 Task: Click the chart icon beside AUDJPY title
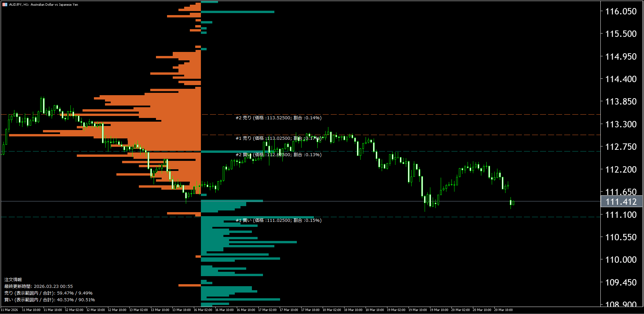[5, 5]
